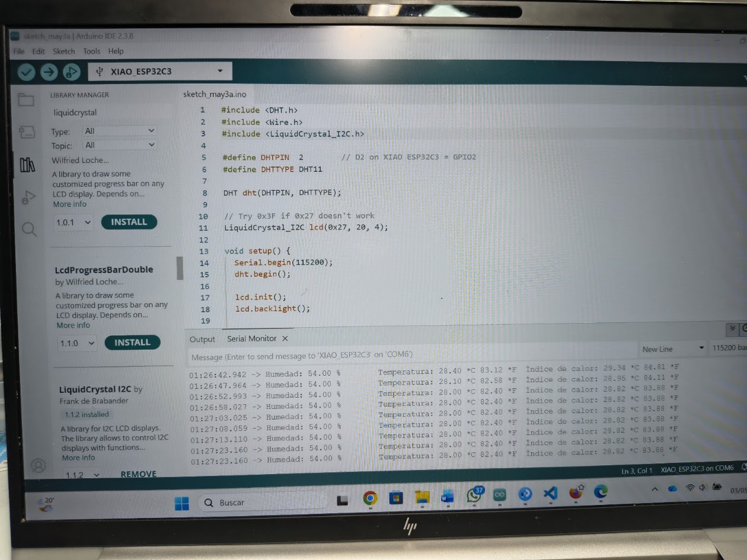
Task: Start the Debug toolbar button
Action: 71,72
